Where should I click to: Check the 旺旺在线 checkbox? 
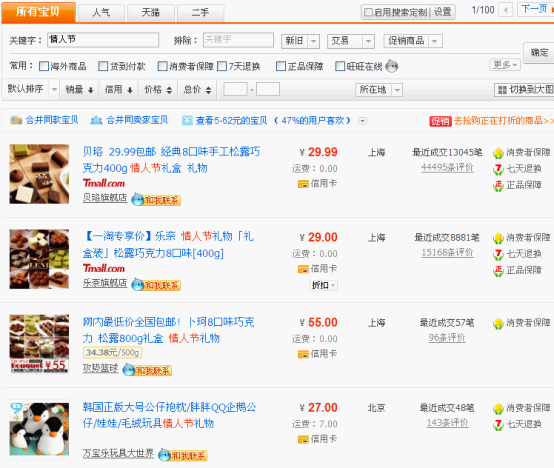click(340, 66)
